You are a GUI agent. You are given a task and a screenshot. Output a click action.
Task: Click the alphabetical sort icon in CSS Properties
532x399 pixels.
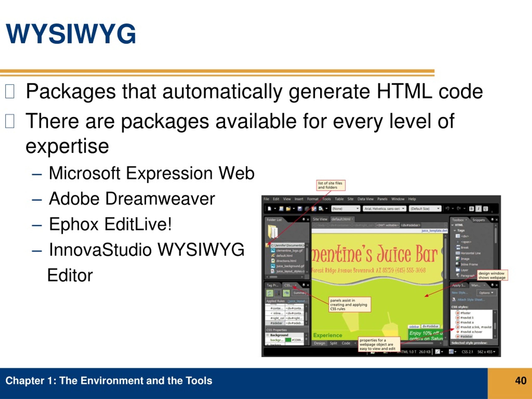(x=278, y=293)
